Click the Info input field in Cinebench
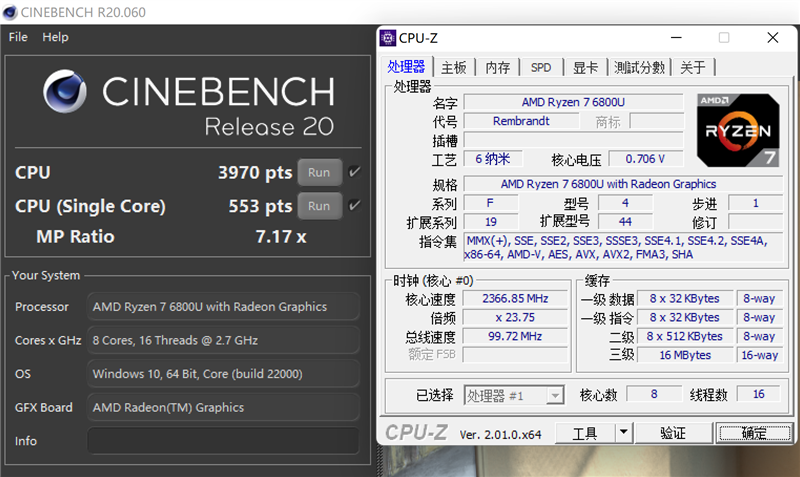The image size is (800, 477). 223,441
